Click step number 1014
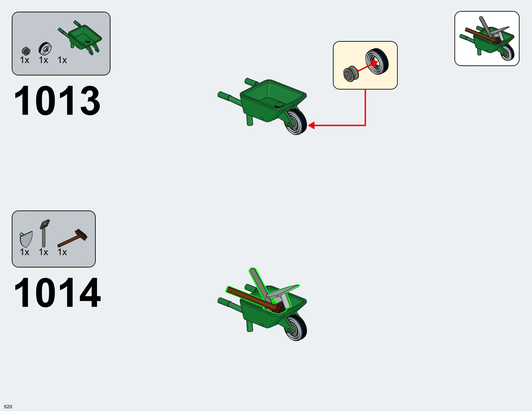 [57, 292]
